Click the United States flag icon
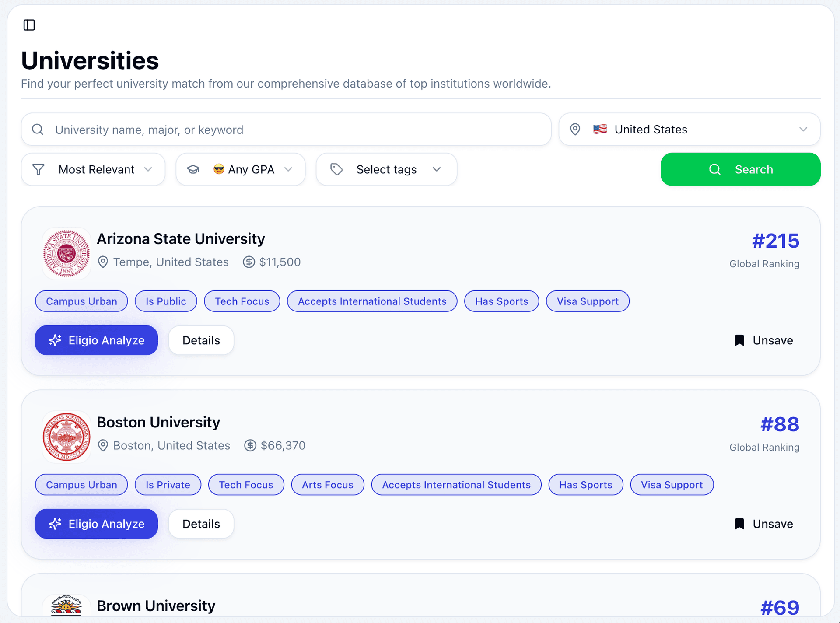This screenshot has height=623, width=840. [600, 129]
